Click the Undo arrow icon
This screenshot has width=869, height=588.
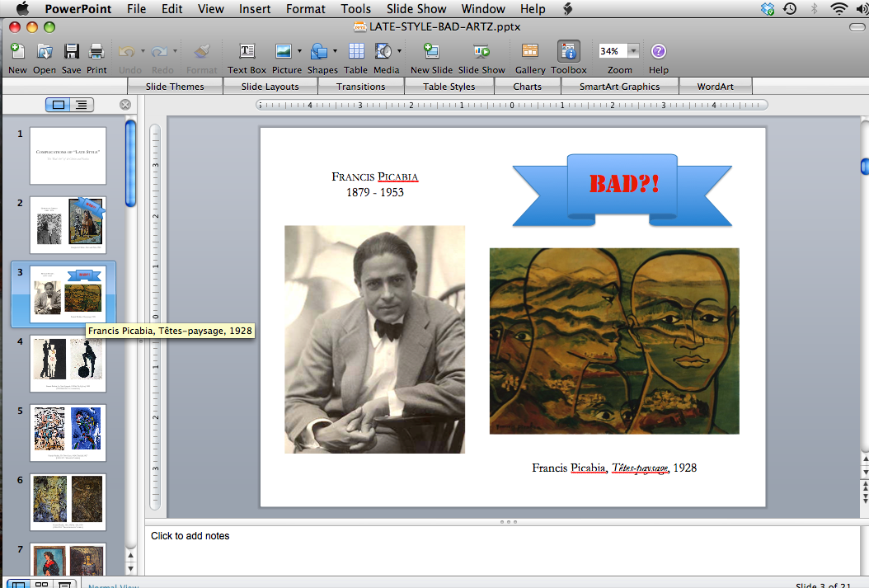127,51
